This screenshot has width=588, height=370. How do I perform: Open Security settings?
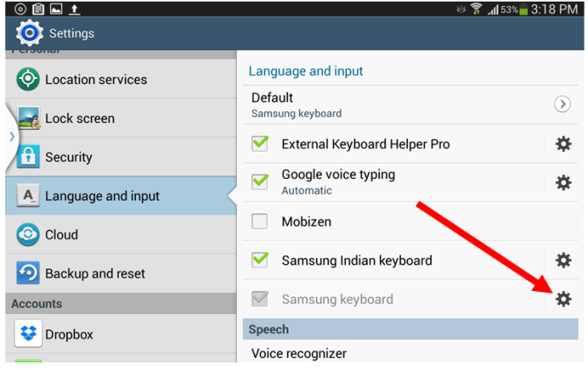click(x=121, y=157)
